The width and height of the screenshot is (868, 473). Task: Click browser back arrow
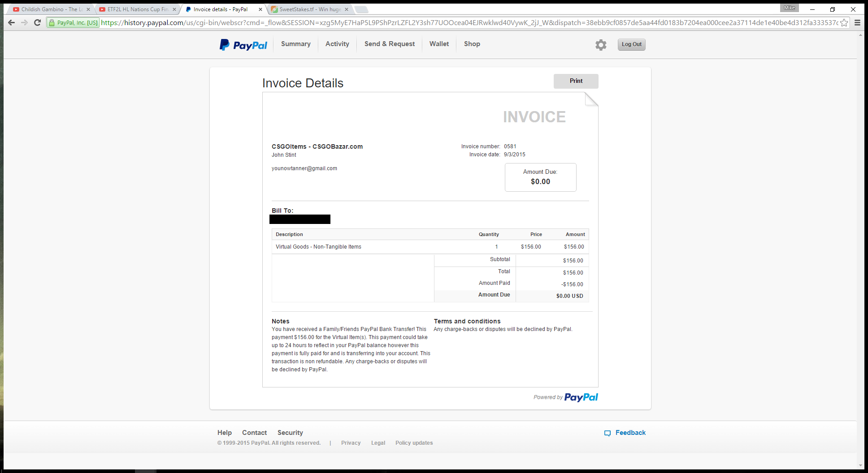coord(12,23)
